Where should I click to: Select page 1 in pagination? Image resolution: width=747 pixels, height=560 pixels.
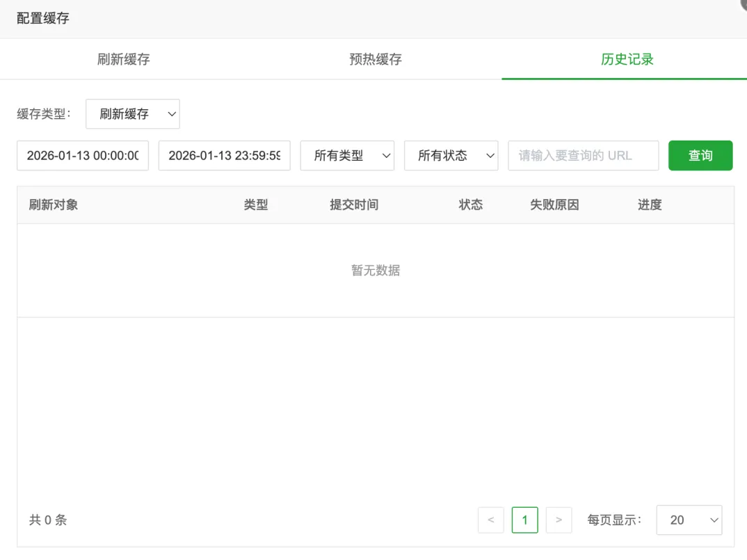pos(525,520)
